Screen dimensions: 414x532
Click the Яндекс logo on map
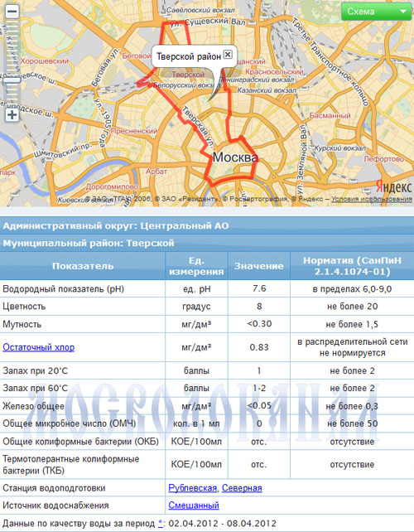393,187
